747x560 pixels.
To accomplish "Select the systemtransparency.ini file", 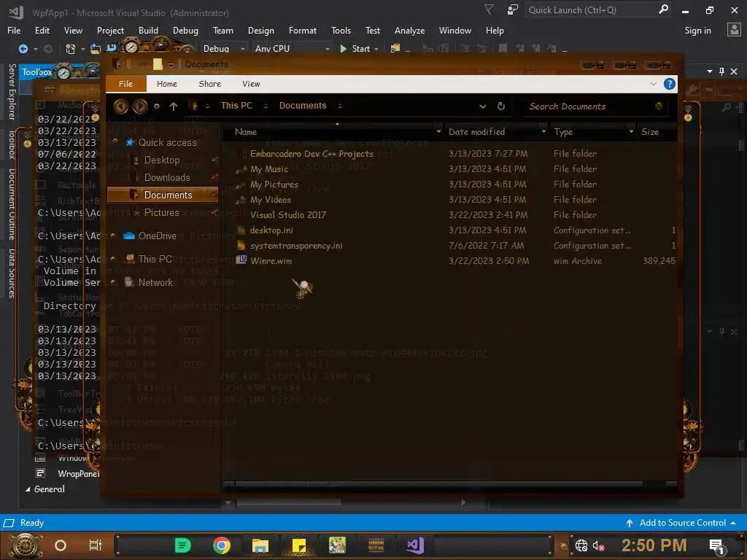I will point(296,246).
